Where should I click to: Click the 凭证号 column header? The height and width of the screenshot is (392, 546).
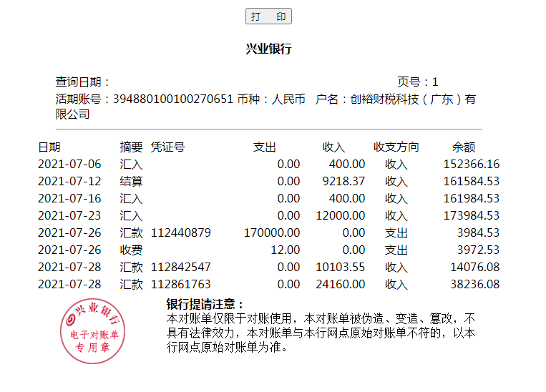167,147
